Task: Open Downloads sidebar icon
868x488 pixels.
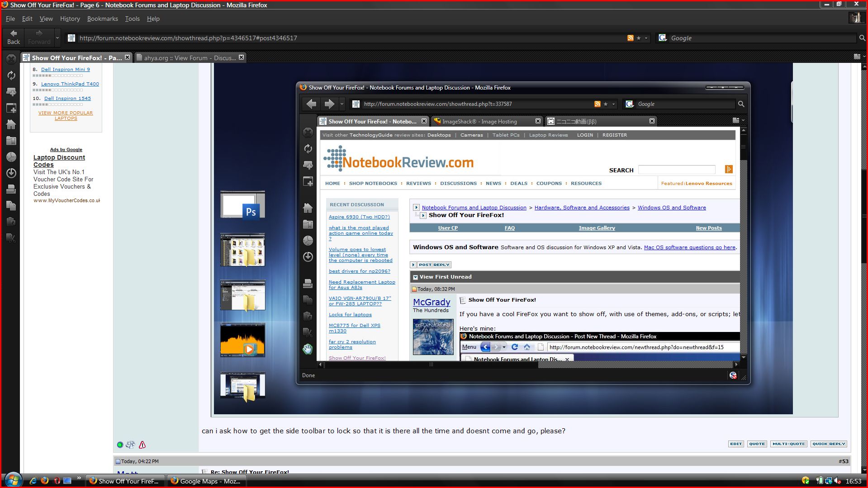Action: pos(11,173)
